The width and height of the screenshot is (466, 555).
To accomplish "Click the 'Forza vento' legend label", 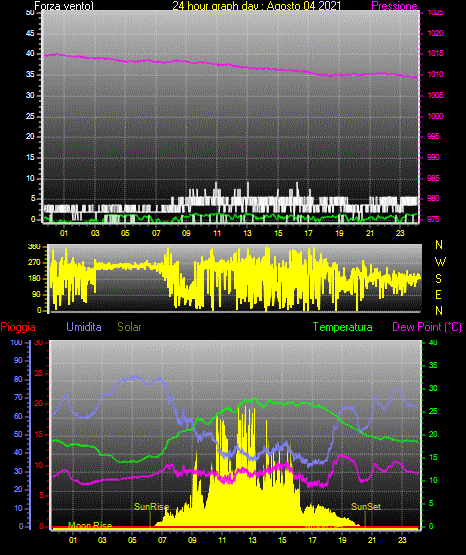I will point(64,6).
